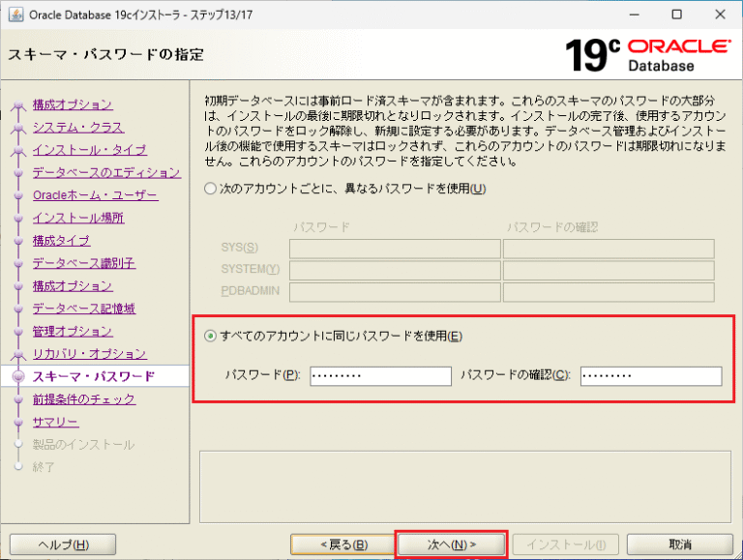
Task: Go to the データベース記憶域 step
Action: click(84, 309)
